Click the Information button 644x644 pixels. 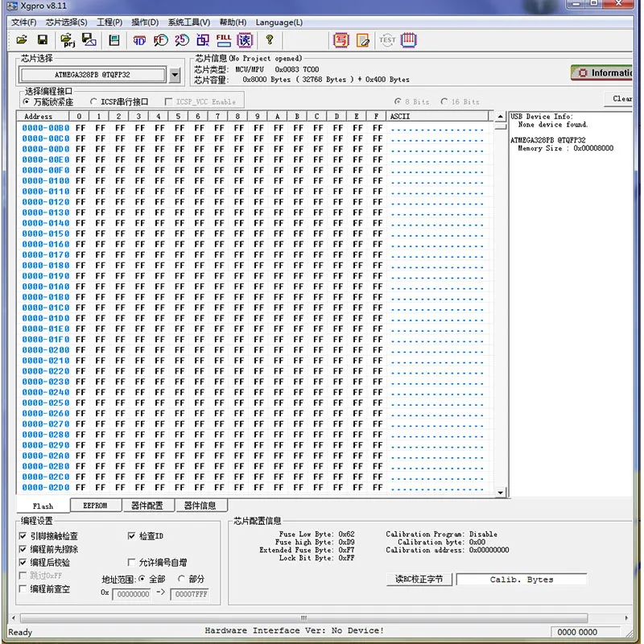pos(604,72)
